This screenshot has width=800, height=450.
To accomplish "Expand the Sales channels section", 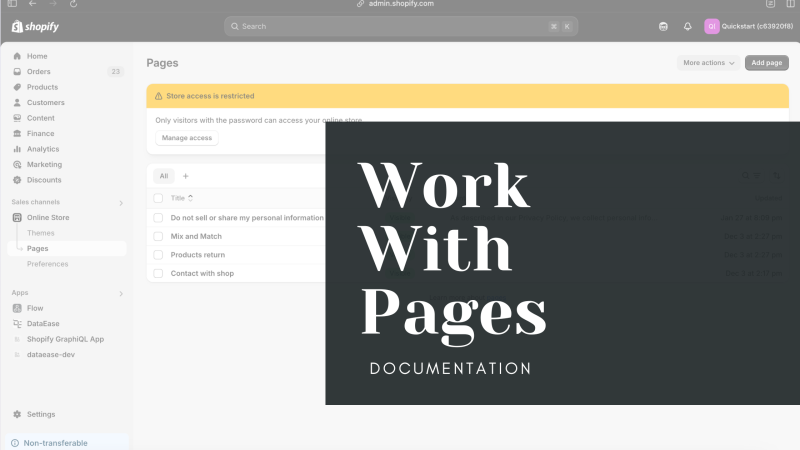I will (x=121, y=203).
